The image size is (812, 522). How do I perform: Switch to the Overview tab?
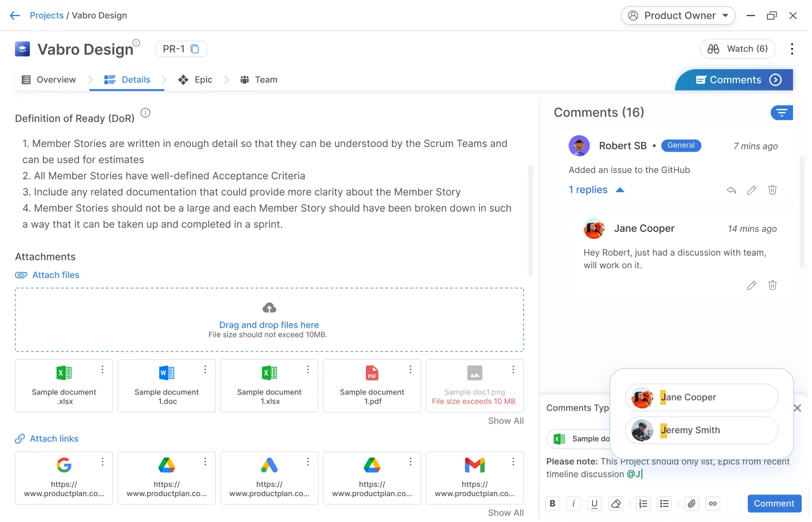pyautogui.click(x=49, y=80)
